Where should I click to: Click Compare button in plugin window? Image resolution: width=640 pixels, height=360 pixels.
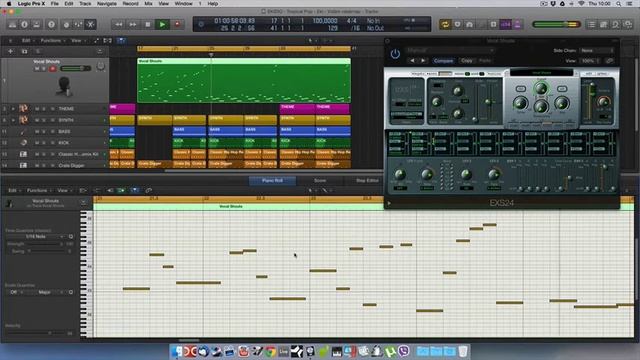(443, 61)
